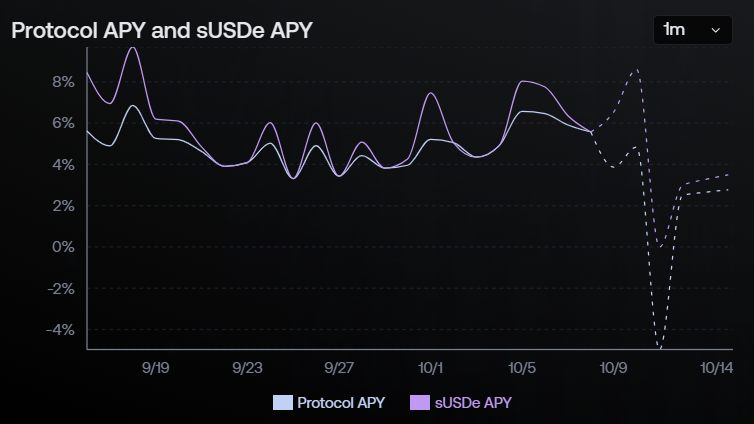Select the 10/5 date label on x-axis
This screenshot has height=424, width=754.
523,367
